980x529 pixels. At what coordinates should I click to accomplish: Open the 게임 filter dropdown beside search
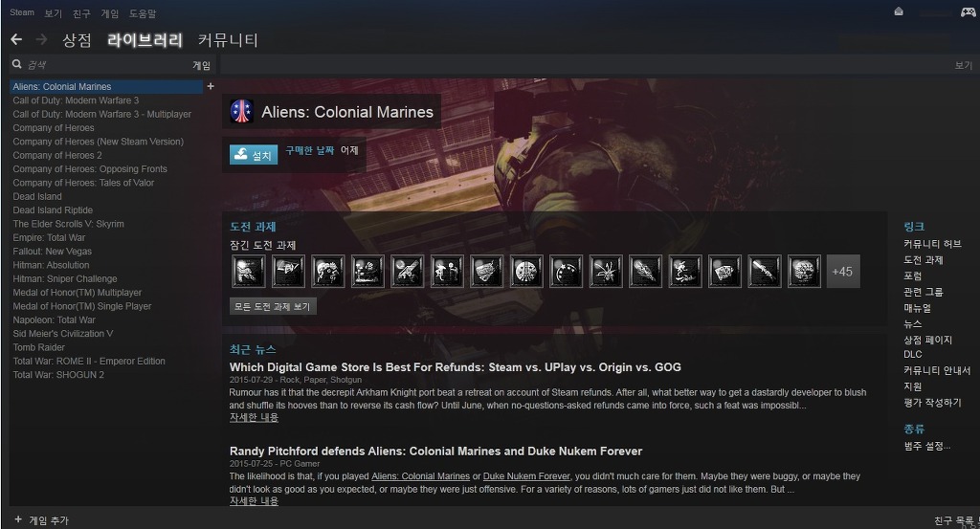coord(201,65)
